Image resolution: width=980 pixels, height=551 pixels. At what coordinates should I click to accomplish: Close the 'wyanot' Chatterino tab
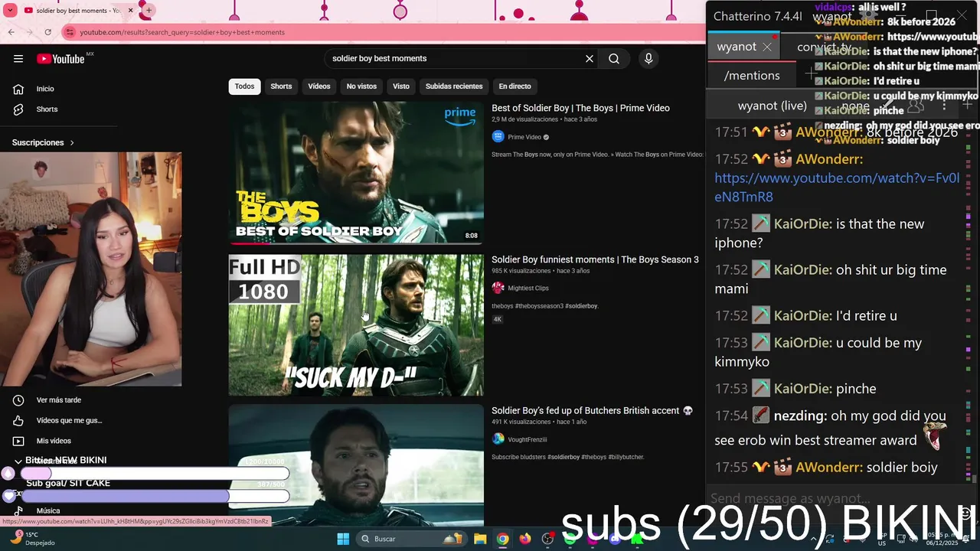point(767,47)
